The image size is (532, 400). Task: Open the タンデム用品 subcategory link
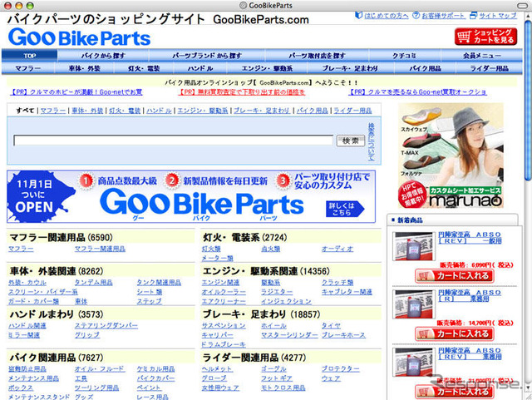93,283
